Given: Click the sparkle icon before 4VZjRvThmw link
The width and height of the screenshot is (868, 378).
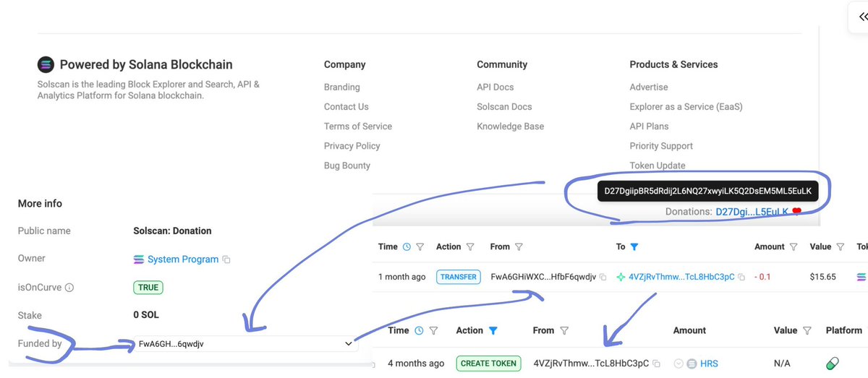Looking at the screenshot, I should (x=621, y=277).
